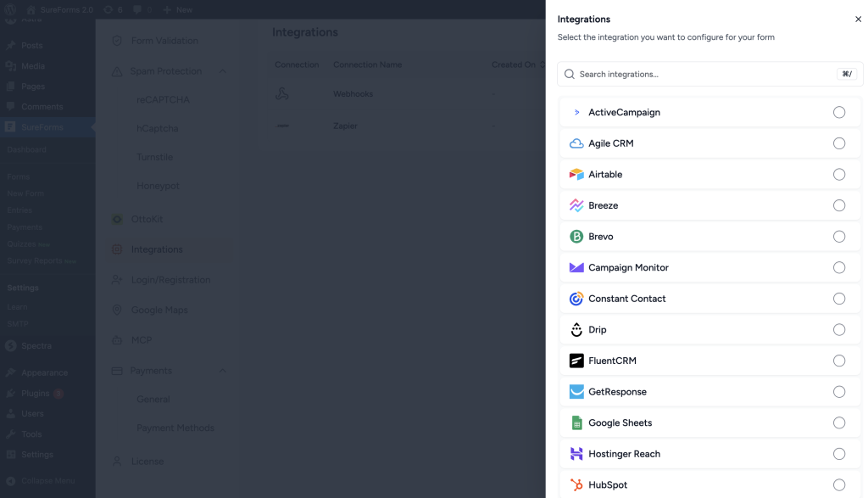Viewport: 868px width, 498px height.
Task: Click the Brevo green B icon
Action: pyautogui.click(x=576, y=237)
